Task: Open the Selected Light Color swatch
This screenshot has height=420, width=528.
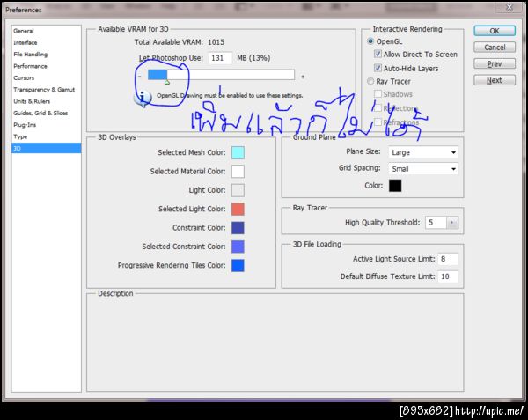Action: coord(238,210)
